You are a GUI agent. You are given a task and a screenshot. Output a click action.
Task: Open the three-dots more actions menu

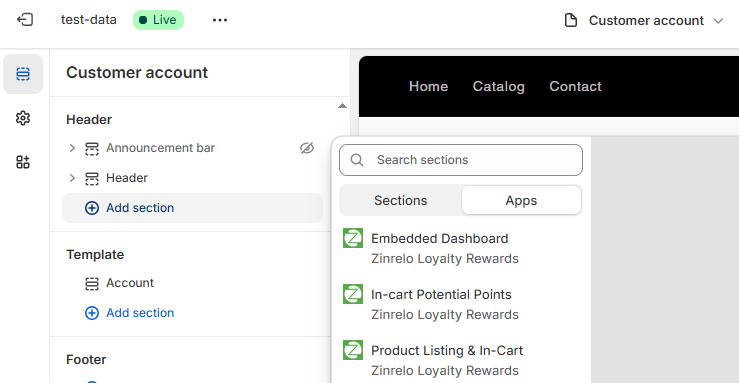click(220, 20)
